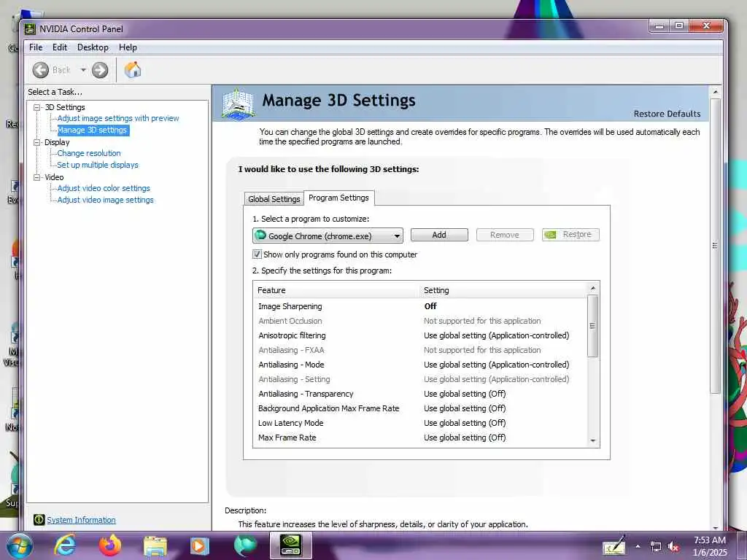This screenshot has width=747, height=560.
Task: Select the Low Latency Mode row
Action: click(x=420, y=423)
